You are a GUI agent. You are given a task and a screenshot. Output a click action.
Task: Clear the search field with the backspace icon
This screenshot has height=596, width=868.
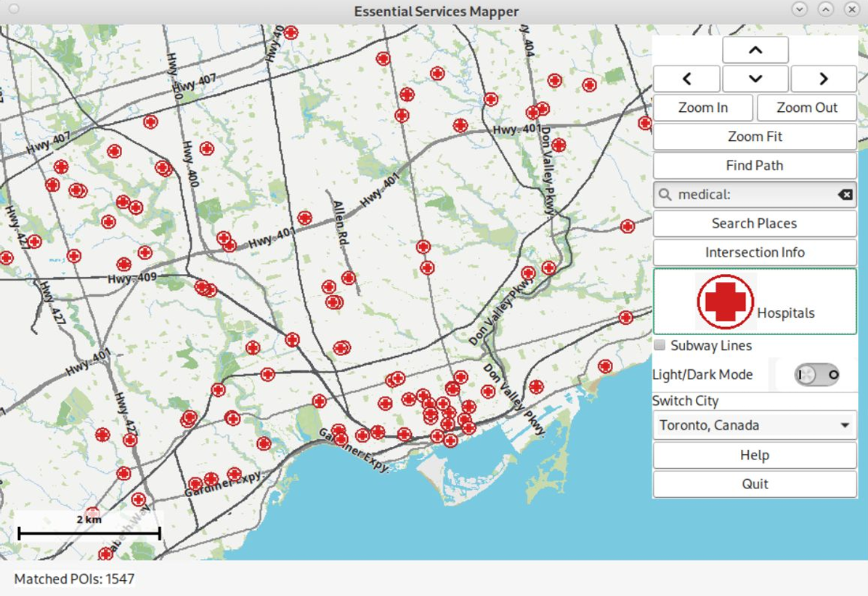click(845, 194)
